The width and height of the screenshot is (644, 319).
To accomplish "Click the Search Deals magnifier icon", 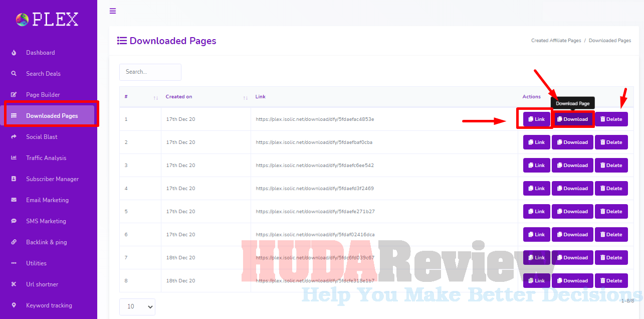I will pos(14,74).
